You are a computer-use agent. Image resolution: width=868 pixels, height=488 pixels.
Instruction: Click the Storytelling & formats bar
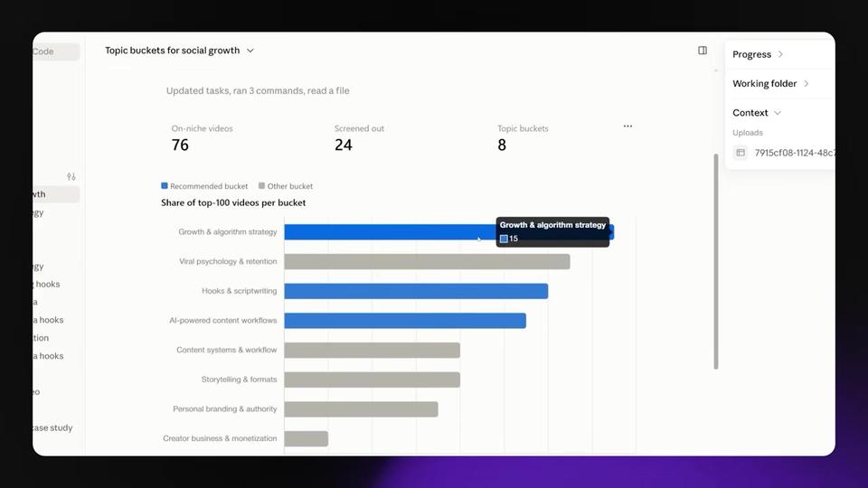coord(372,380)
